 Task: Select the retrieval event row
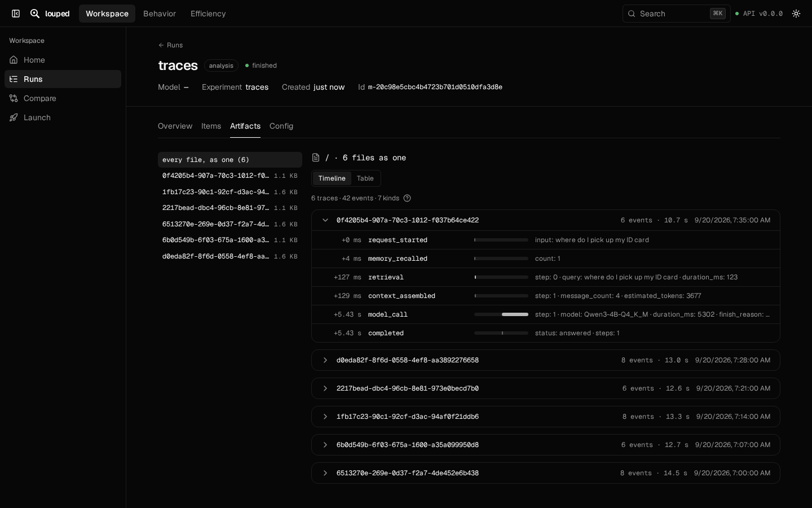pos(546,277)
